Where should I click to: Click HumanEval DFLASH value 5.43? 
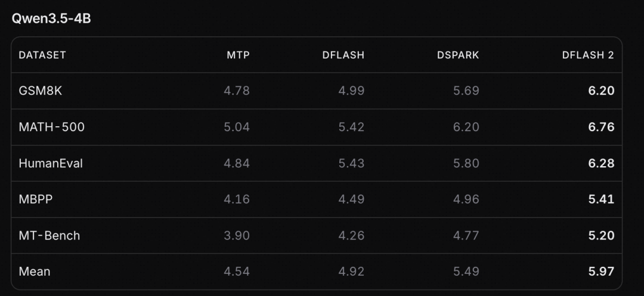point(352,163)
